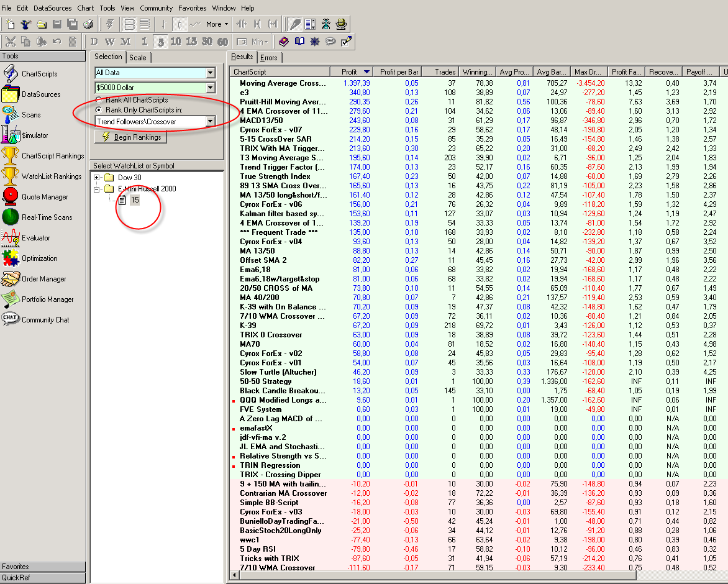The image size is (728, 584).
Task: Select the line chart style icon
Action: 195,24
